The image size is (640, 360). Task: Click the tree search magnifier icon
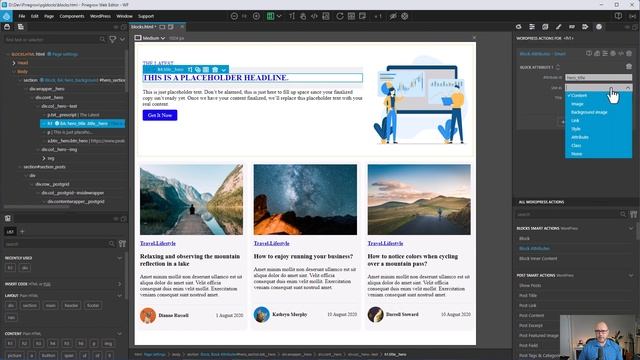tap(102, 40)
